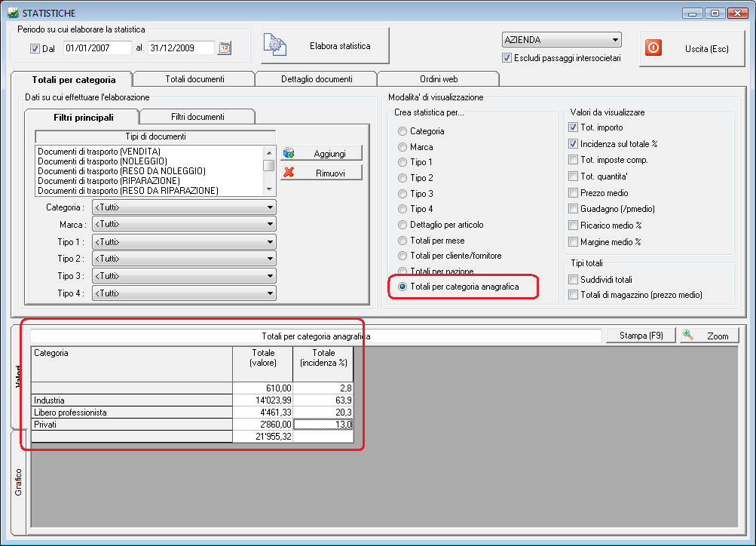Uncheck Tot. importo option
756x546 pixels.
point(574,127)
